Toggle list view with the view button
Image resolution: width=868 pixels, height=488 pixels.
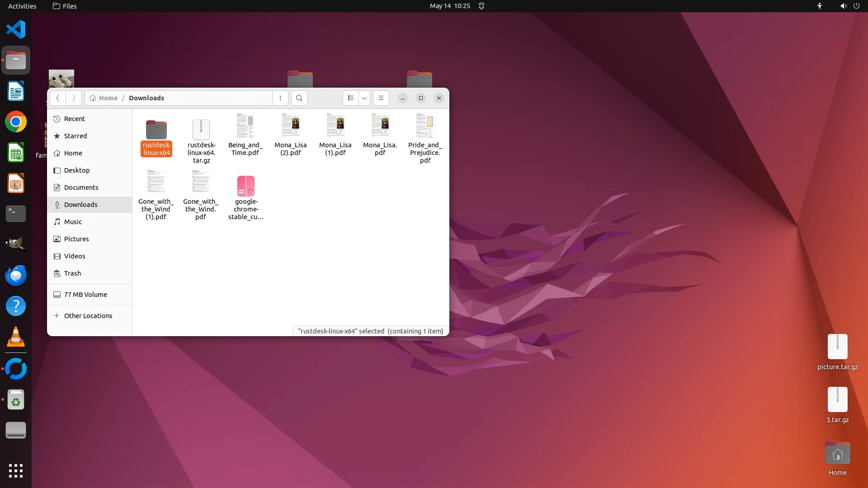(351, 98)
